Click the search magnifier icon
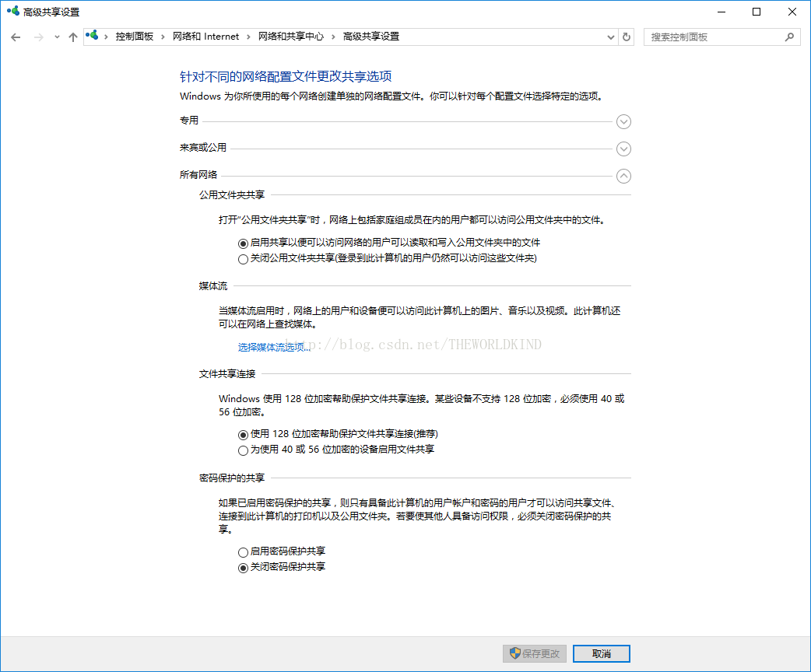The image size is (811, 672). 789,37
